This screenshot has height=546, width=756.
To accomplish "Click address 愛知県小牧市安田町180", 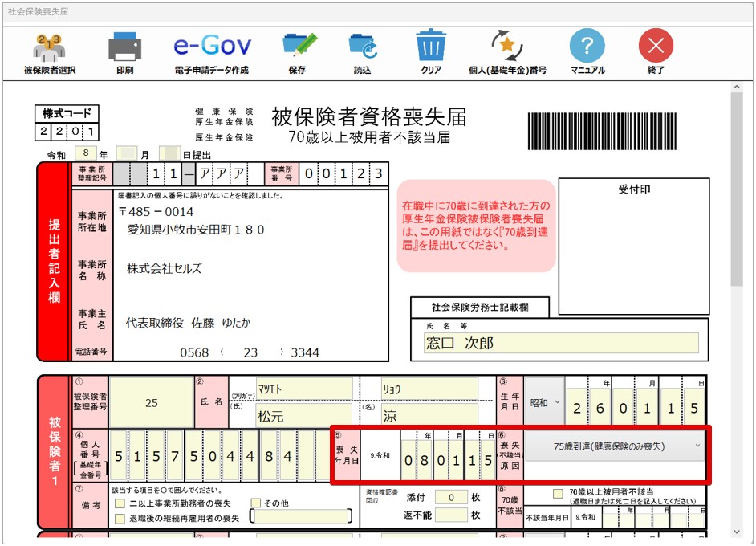I will coord(196,230).
